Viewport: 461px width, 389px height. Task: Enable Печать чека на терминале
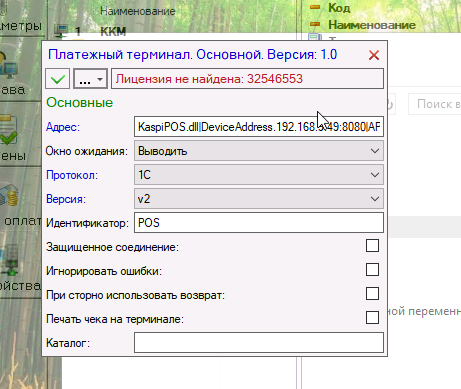pos(372,318)
